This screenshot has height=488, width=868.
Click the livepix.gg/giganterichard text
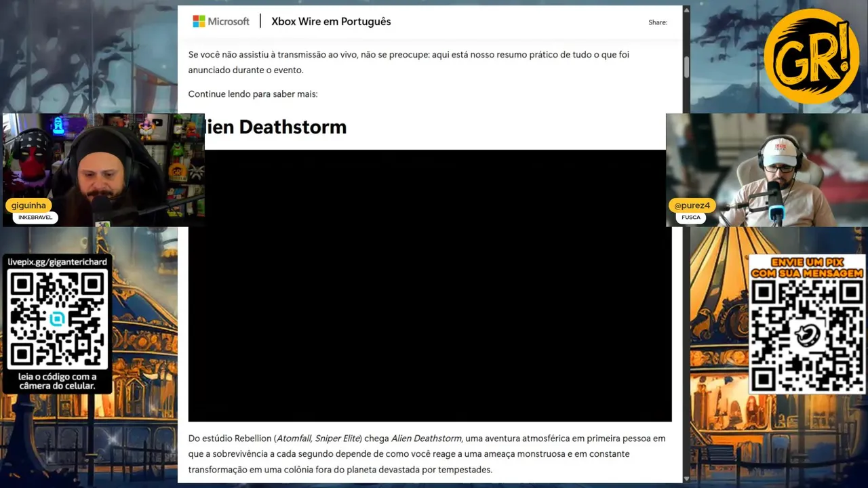click(57, 262)
